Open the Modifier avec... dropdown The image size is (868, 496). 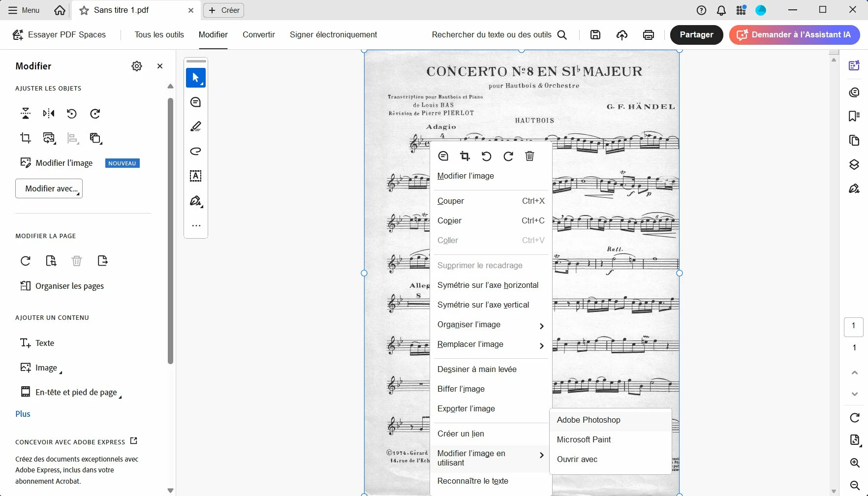point(49,188)
